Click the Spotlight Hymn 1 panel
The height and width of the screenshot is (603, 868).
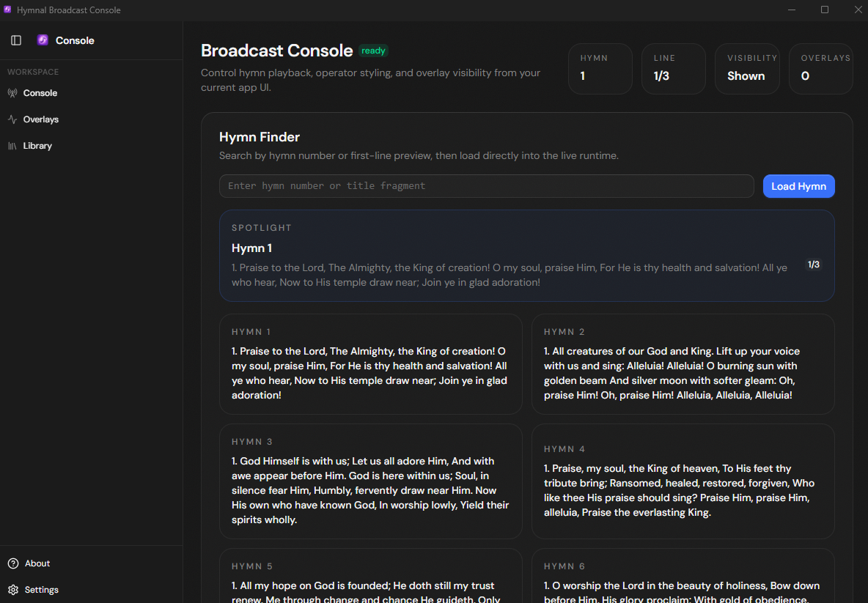(526, 256)
